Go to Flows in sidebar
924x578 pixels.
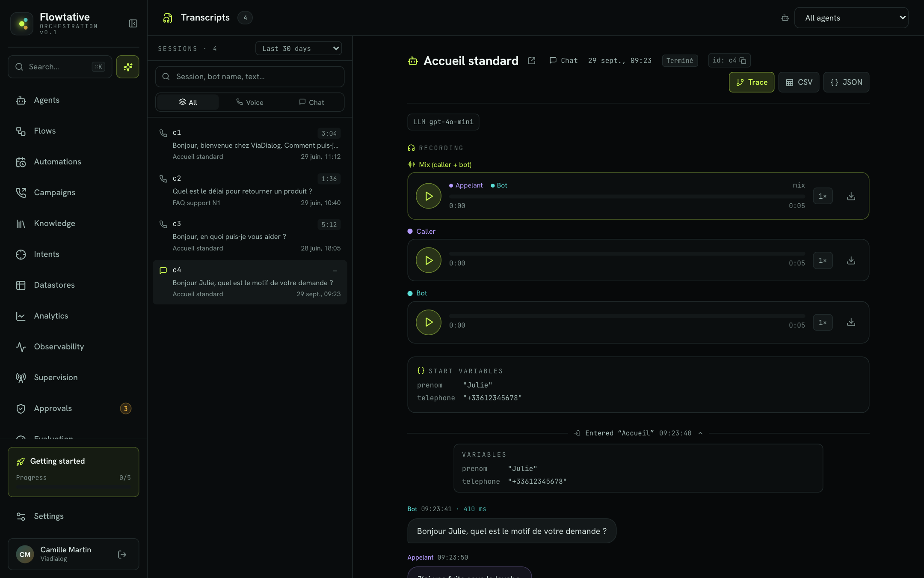[74, 131]
